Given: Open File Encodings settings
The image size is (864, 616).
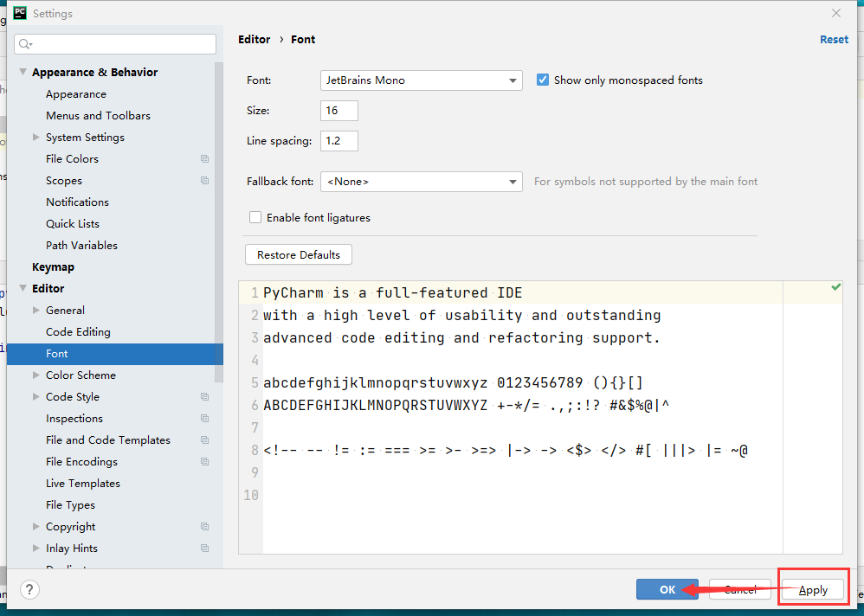Looking at the screenshot, I should [81, 462].
